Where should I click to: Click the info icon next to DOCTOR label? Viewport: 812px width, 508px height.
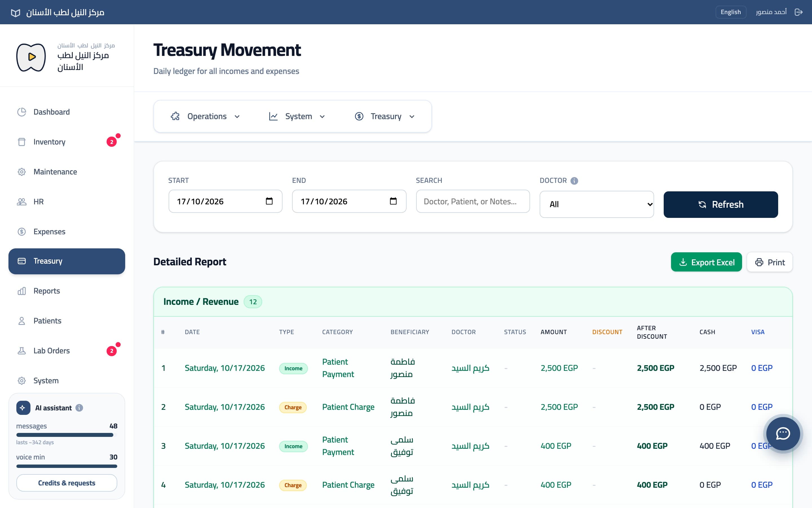tap(574, 181)
